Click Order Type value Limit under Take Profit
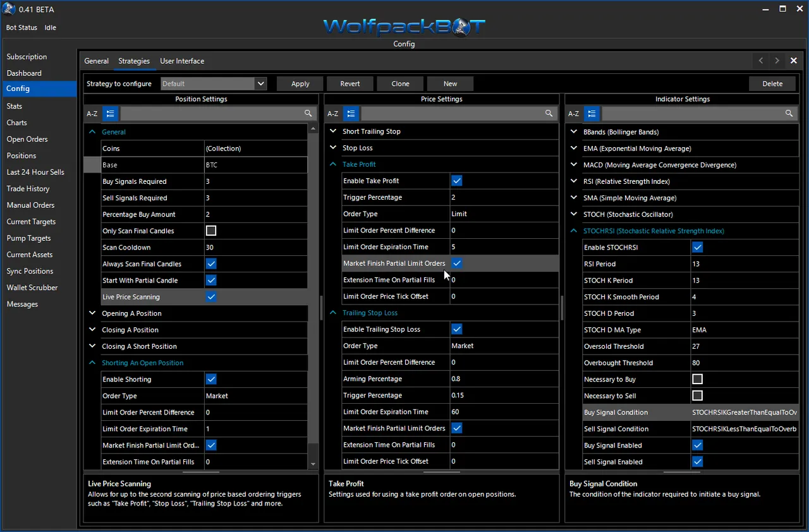Screen dimensions: 809x532 tap(504, 214)
